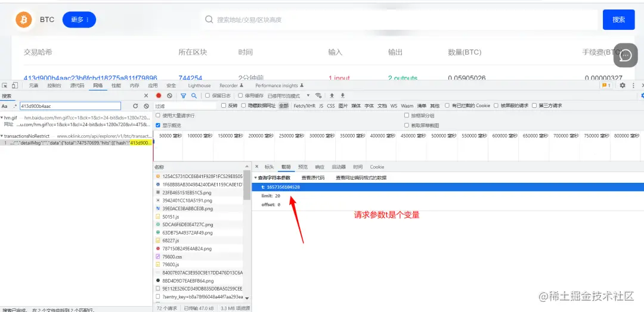Filter requests by 图片 type
This screenshot has width=644, height=312.
(x=343, y=106)
